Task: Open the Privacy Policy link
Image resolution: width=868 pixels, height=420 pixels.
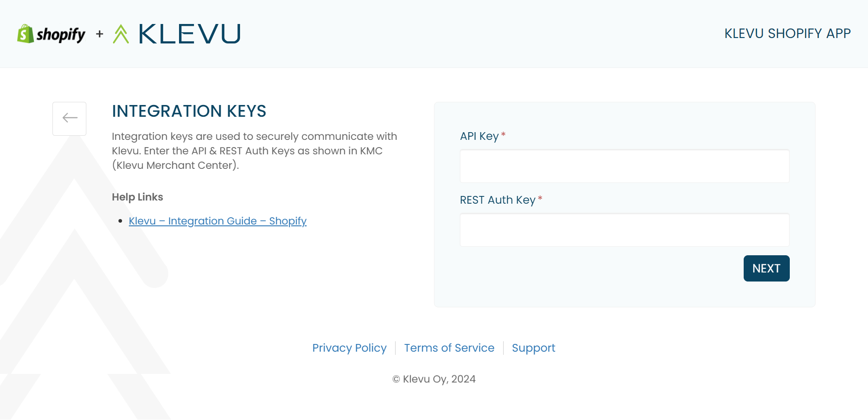Action: [x=349, y=348]
